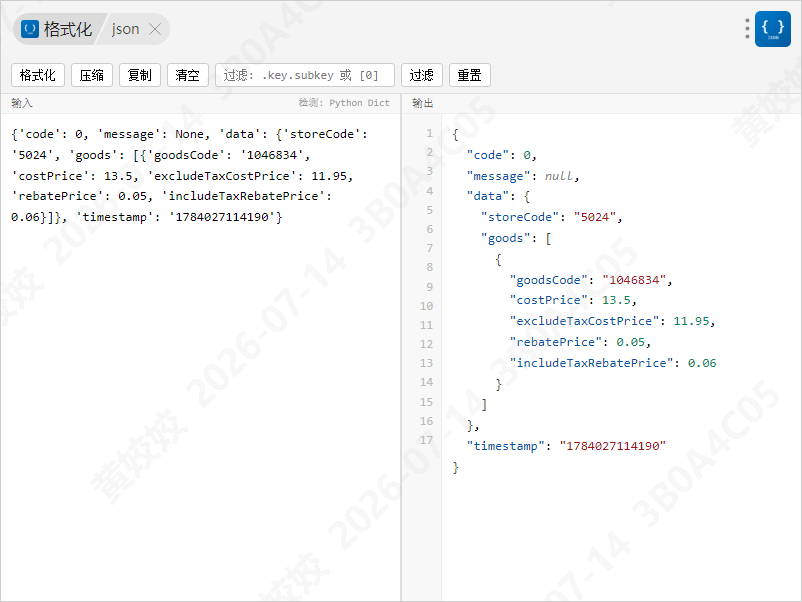Click inside the input text area
The image size is (802, 602).
pyautogui.click(x=200, y=357)
